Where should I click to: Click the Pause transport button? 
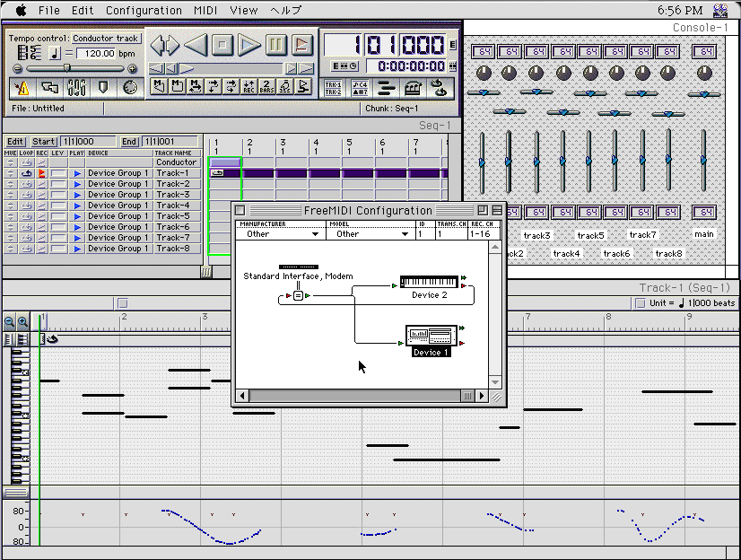276,44
